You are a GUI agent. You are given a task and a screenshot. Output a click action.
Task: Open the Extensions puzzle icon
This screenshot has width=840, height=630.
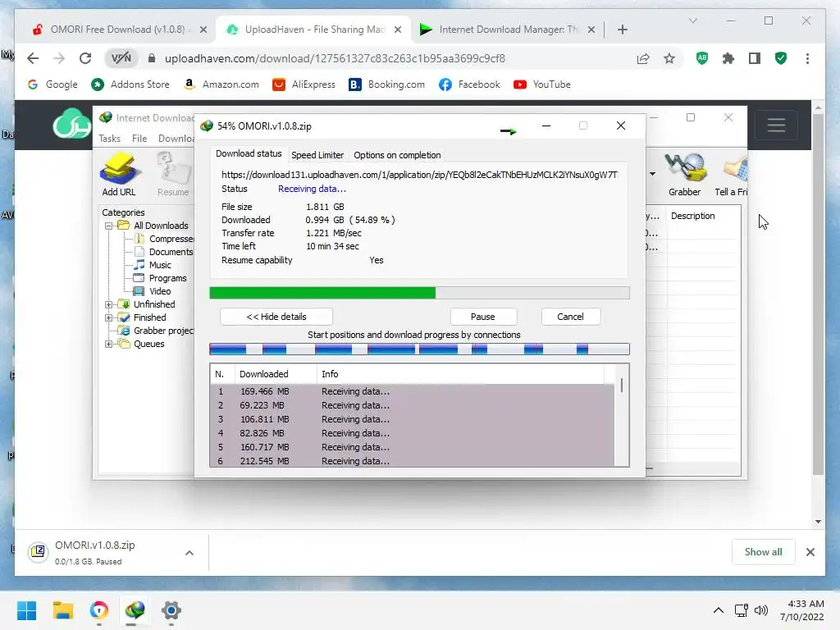click(728, 58)
